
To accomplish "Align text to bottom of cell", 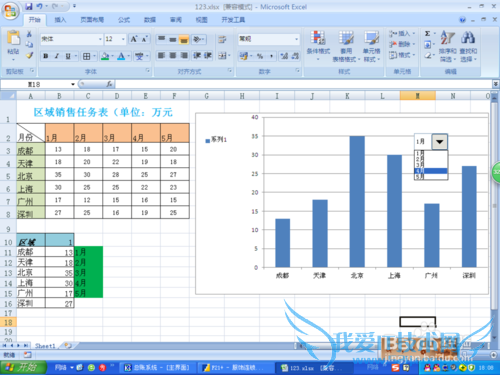I will tap(183, 39).
